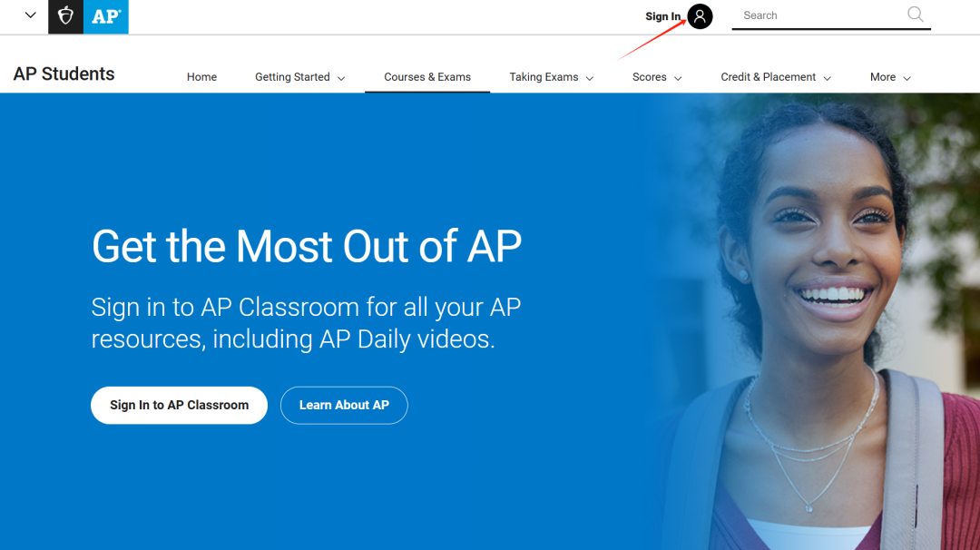Expand the Credit & Placement dropdown
The width and height of the screenshot is (980, 550).
[x=776, y=77]
